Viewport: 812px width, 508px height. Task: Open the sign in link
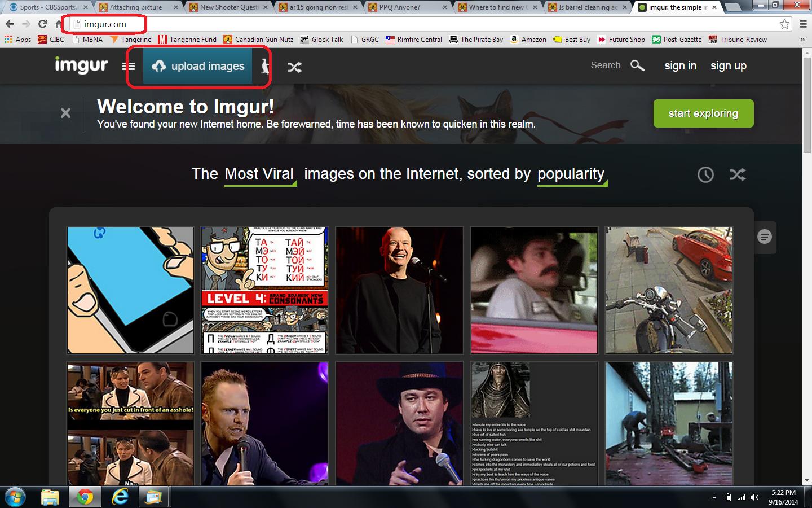(x=680, y=65)
